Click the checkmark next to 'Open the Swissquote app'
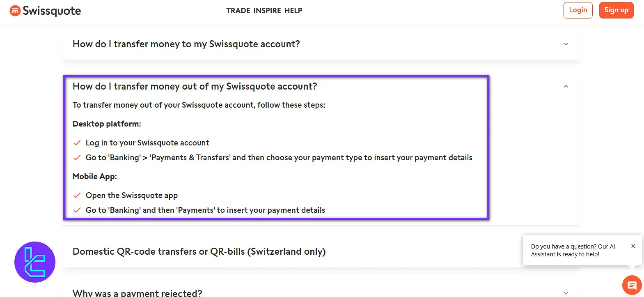Viewport: 644px width, 297px height. pyautogui.click(x=77, y=195)
